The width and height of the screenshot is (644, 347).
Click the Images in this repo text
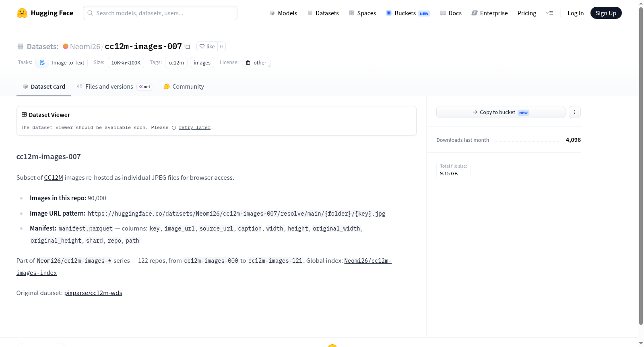tap(58, 198)
